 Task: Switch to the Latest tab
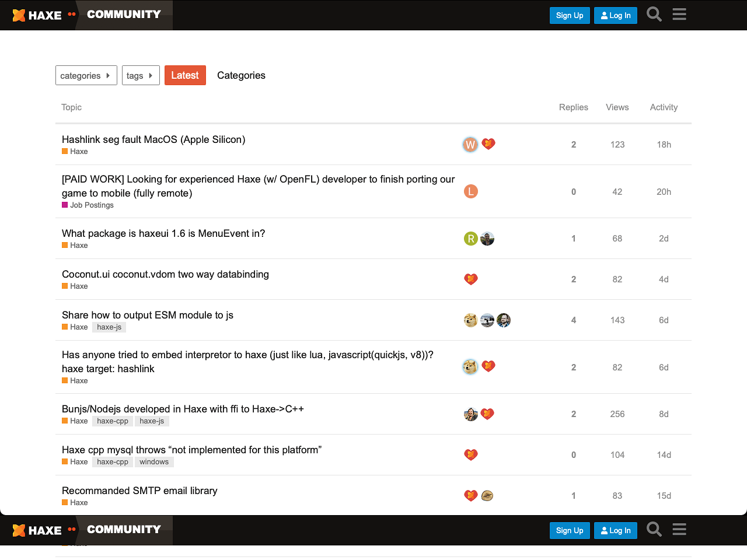coord(185,75)
